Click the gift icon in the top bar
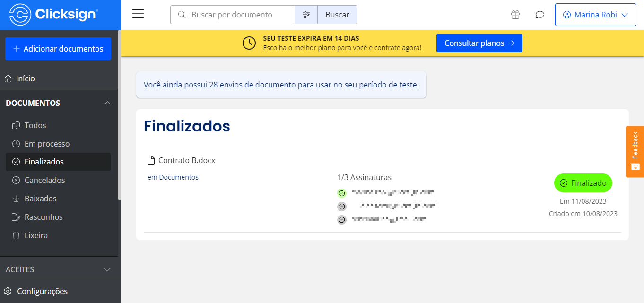 (515, 15)
